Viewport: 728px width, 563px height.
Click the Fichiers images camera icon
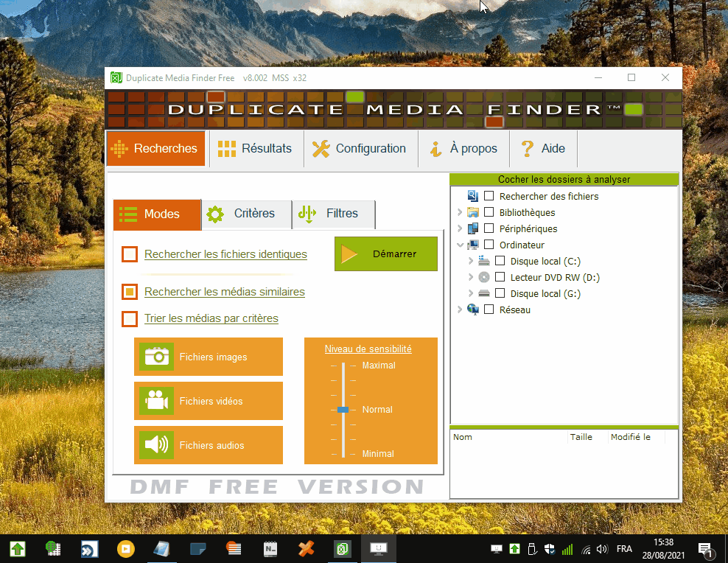pos(156,357)
